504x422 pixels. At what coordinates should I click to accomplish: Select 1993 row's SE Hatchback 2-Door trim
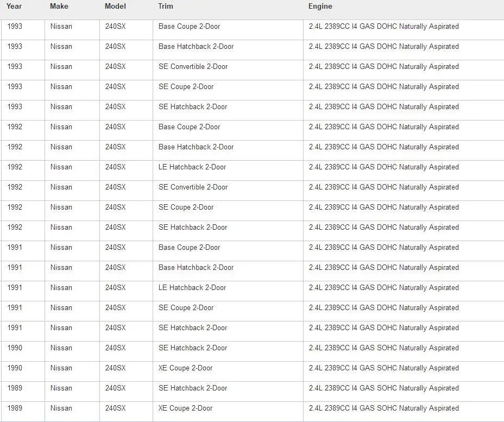pos(193,106)
